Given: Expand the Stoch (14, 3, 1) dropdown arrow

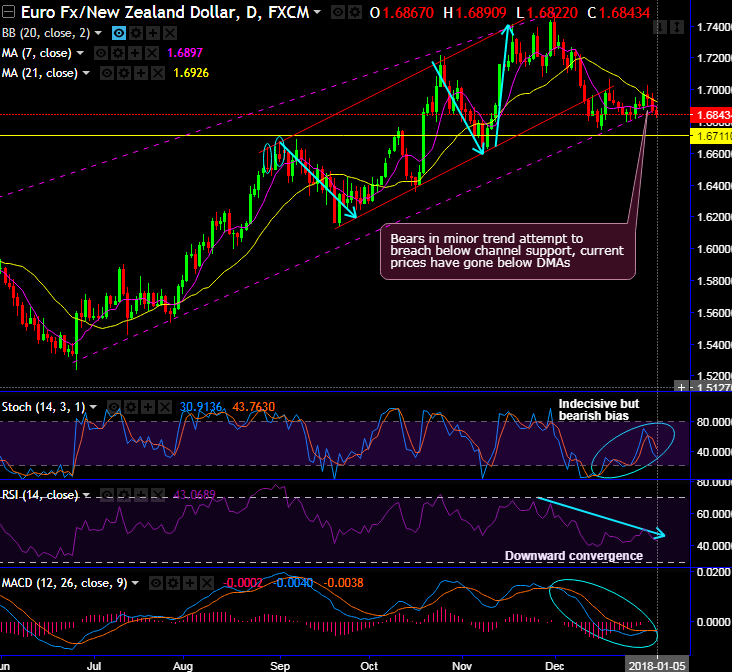Looking at the screenshot, I should pyautogui.click(x=93, y=407).
